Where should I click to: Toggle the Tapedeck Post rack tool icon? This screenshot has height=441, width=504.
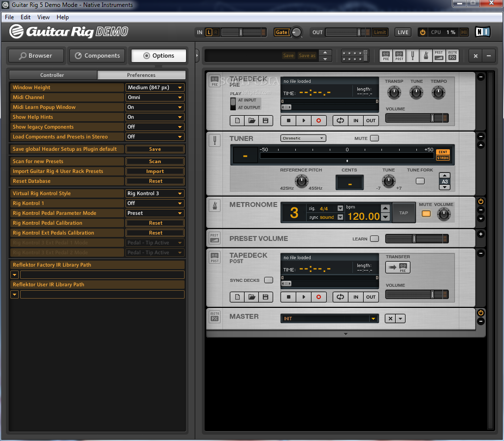(x=399, y=55)
